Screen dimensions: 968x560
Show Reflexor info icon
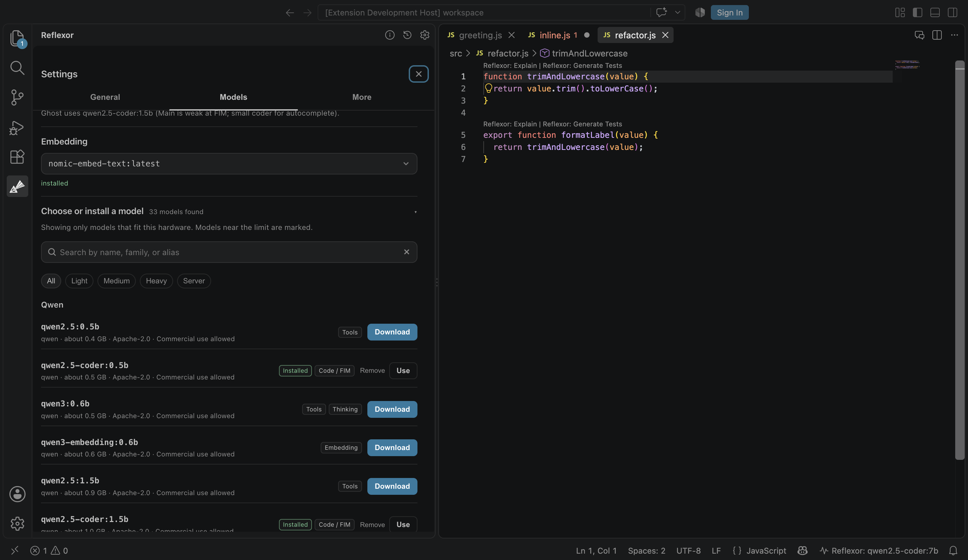pos(390,35)
